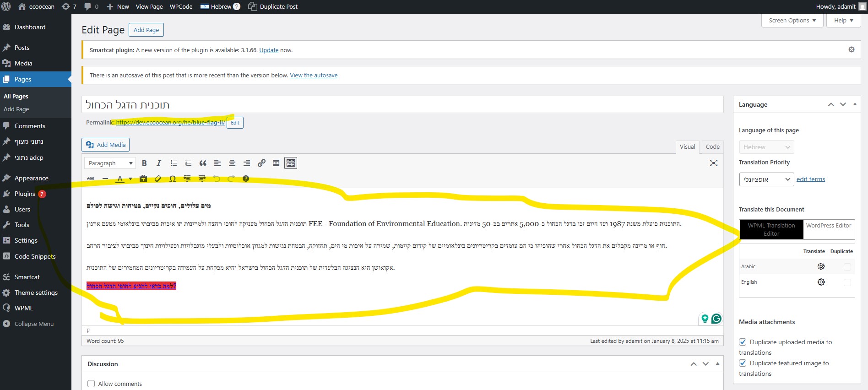Toggle Duplicate featured image to translations
868x390 pixels.
pyautogui.click(x=743, y=363)
